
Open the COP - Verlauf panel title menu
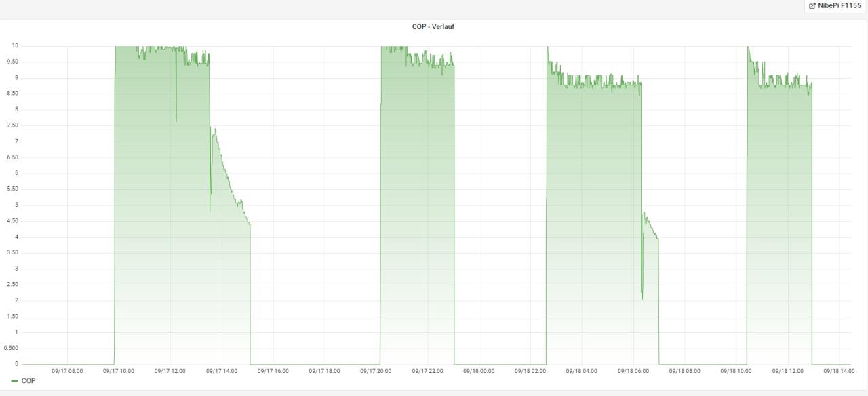click(x=433, y=27)
